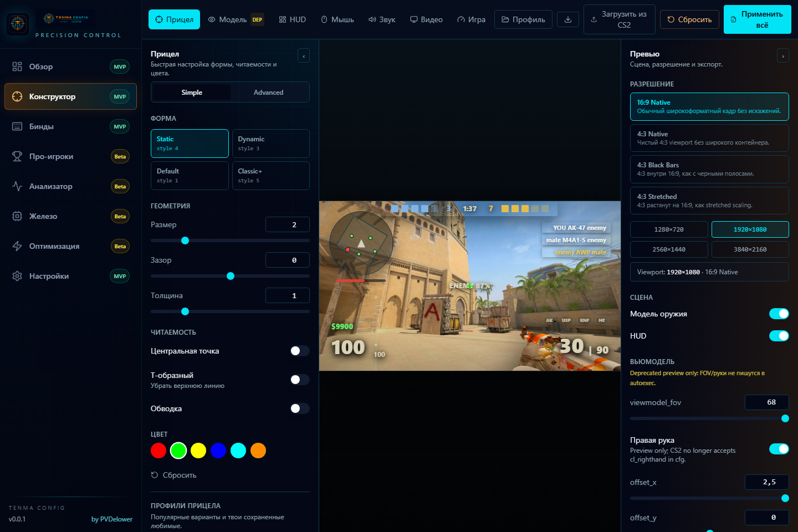Click the reset arrow icon in Сбросить button
The height and width of the screenshot is (532, 798).
point(671,19)
